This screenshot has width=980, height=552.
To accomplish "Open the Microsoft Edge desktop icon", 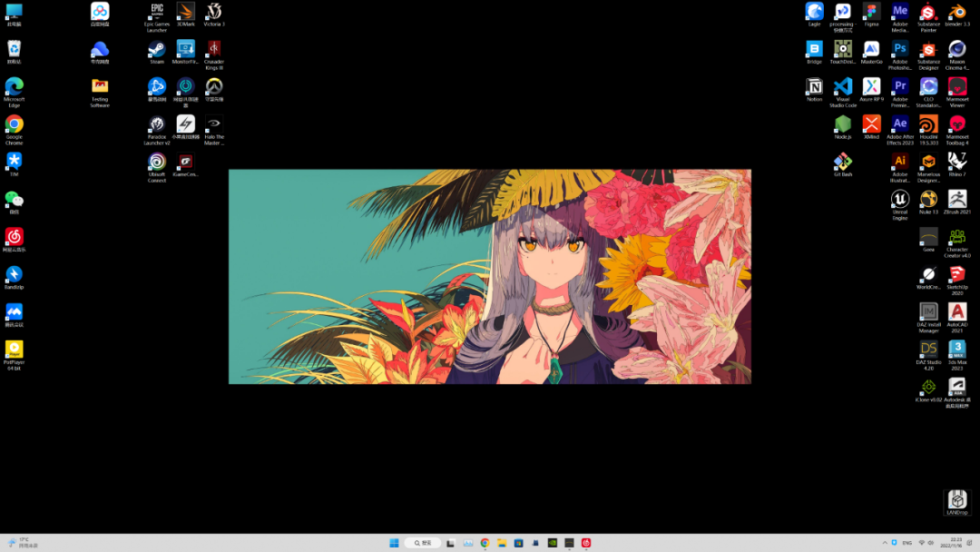I will click(15, 93).
